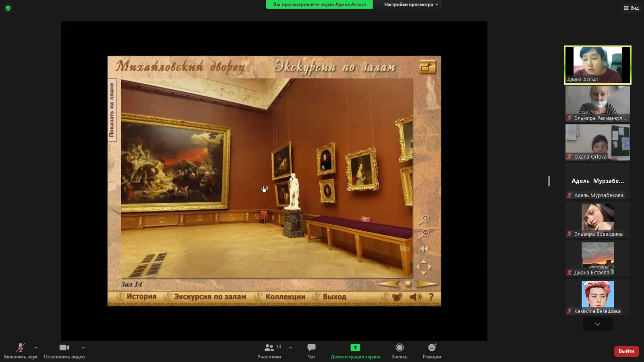644x362 pixels.
Task: Open Реакции reactions menu
Action: tap(432, 351)
